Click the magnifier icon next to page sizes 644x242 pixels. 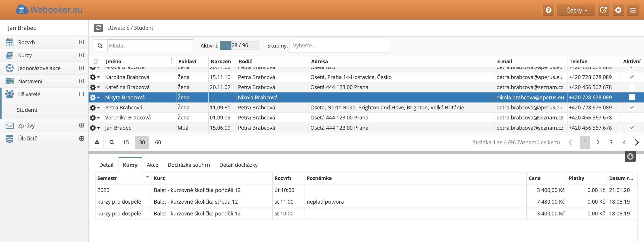point(112,142)
